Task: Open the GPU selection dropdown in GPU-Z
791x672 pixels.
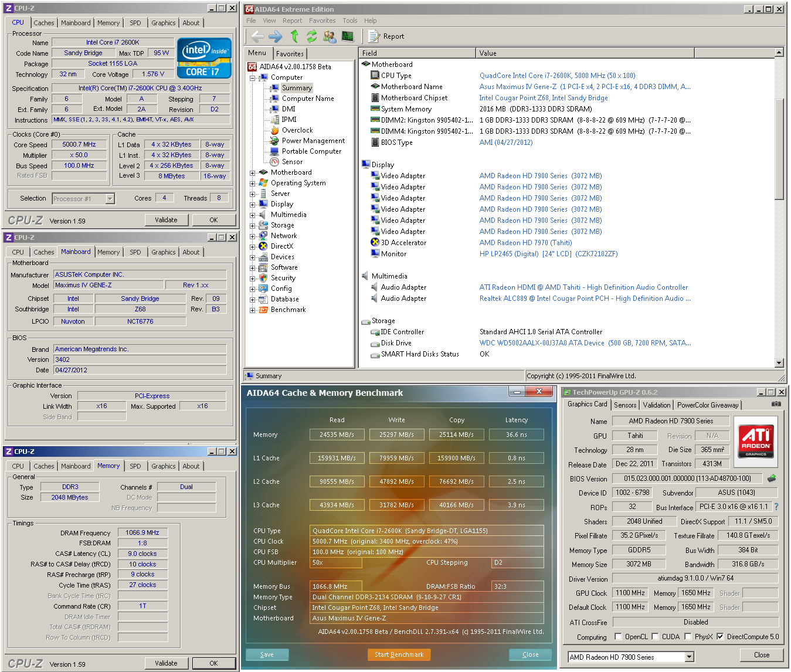Action: pyautogui.click(x=690, y=657)
